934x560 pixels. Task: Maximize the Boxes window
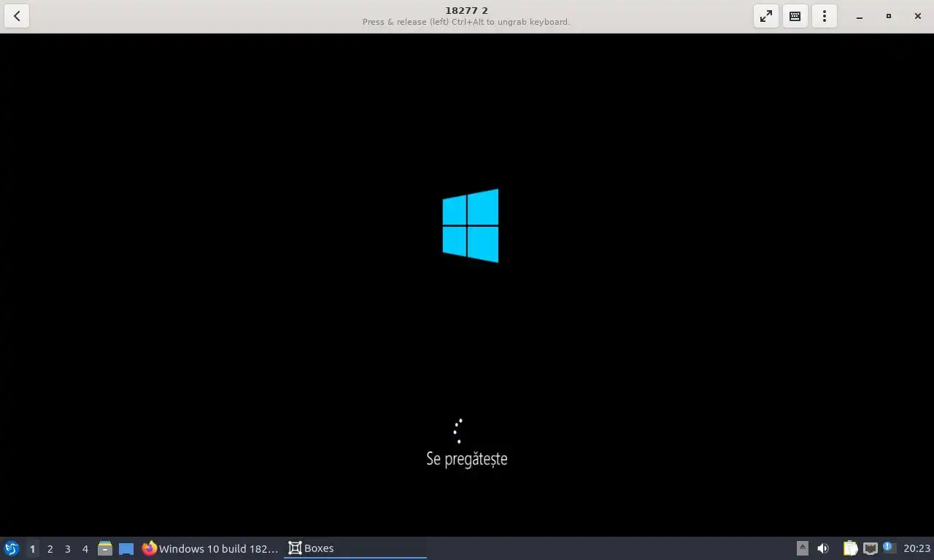coord(889,16)
